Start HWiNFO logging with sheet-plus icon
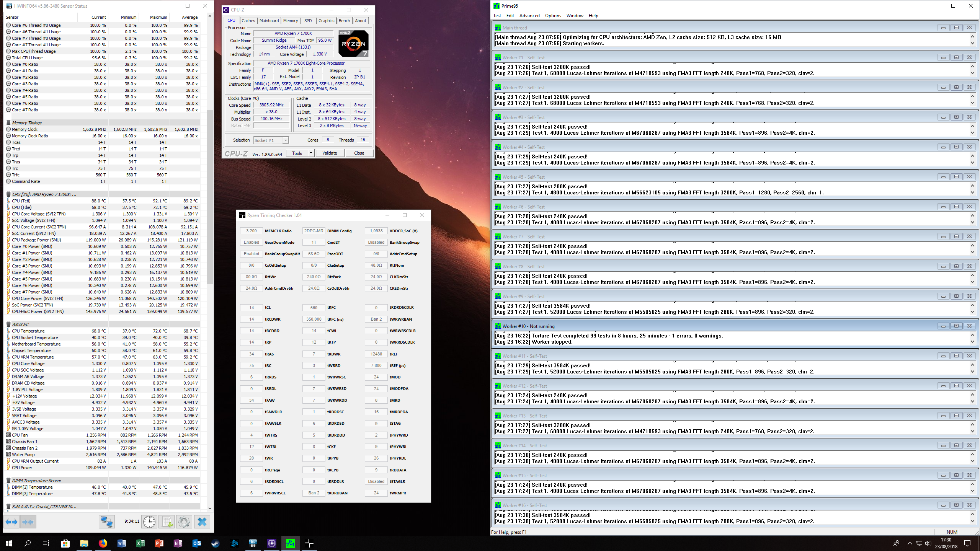The width and height of the screenshot is (980, 551). coord(167,522)
